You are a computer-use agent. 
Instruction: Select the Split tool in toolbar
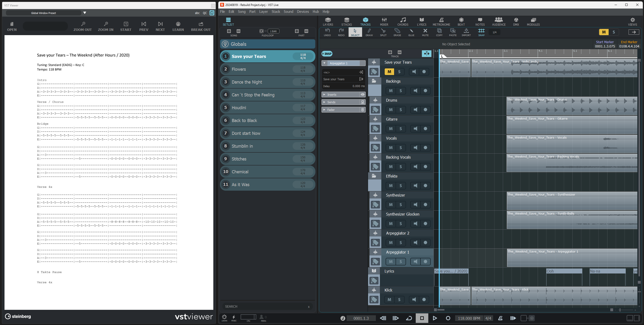point(383,32)
